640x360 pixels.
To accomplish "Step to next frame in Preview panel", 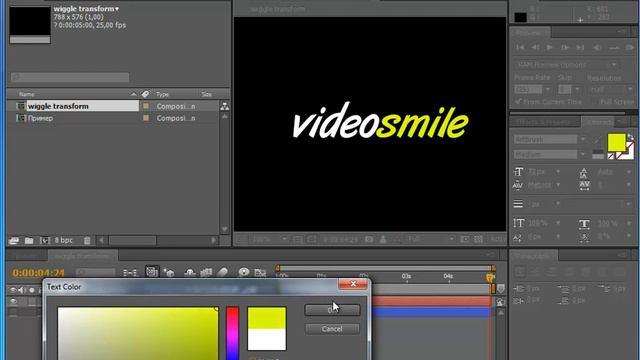I will [565, 48].
